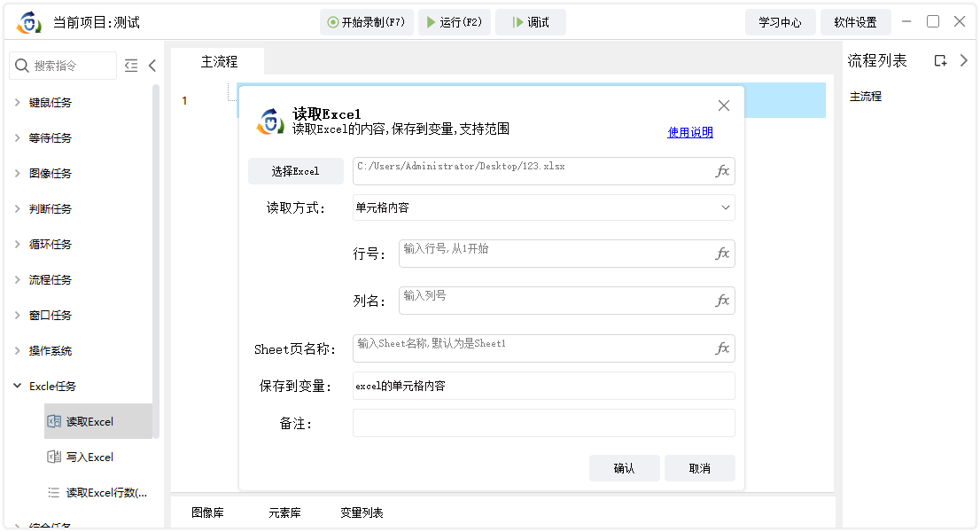Click the left panel vertical scrollbar
Viewport: 980px width, 532px height.
click(156, 260)
